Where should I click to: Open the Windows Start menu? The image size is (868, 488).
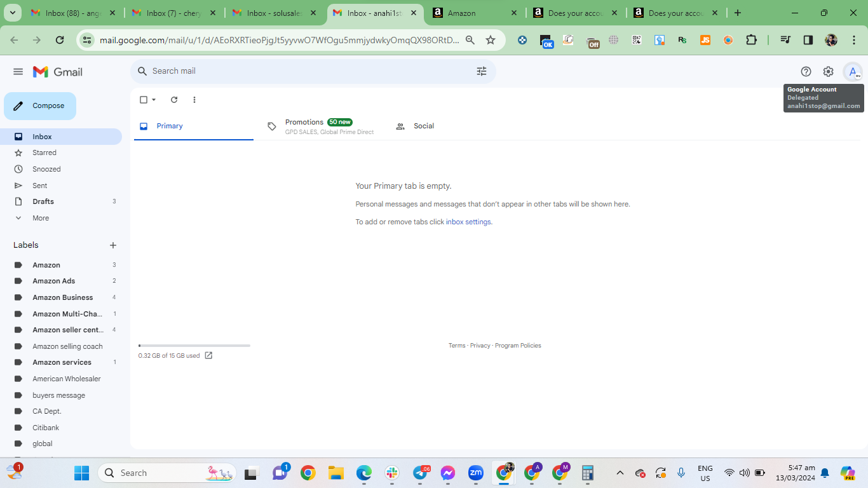[82, 473]
